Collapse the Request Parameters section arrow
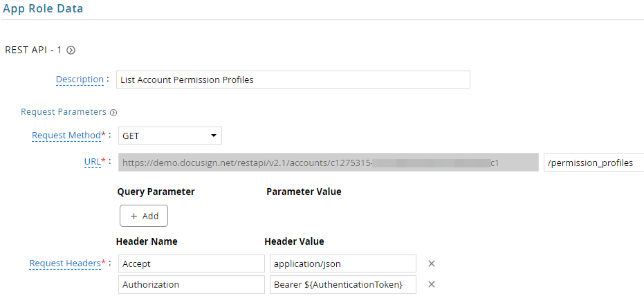This screenshot has height=296, width=644. click(x=113, y=113)
